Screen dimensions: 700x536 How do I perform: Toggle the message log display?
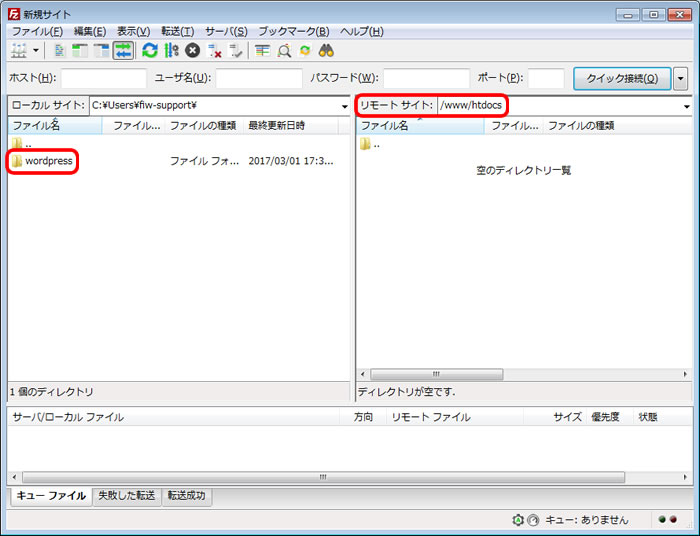click(x=59, y=50)
